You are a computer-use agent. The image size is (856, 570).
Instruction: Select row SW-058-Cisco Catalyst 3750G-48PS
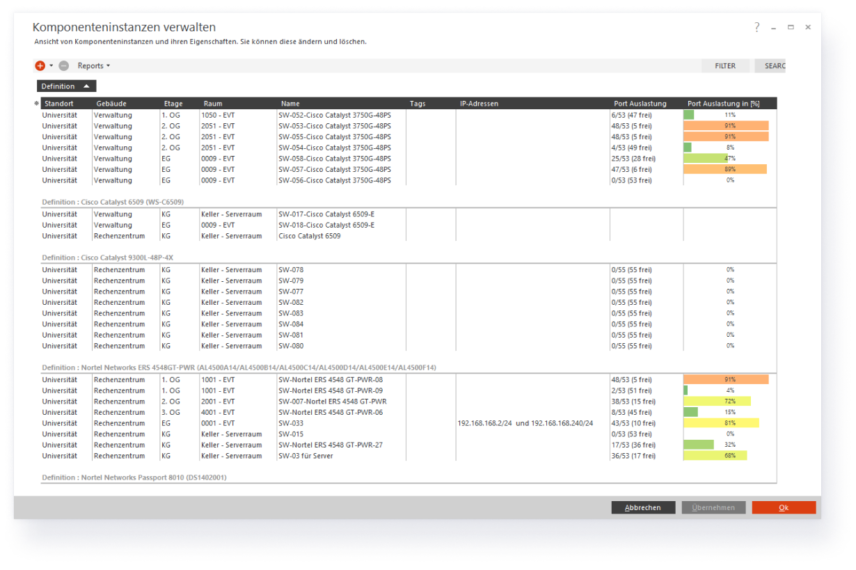tap(408, 159)
